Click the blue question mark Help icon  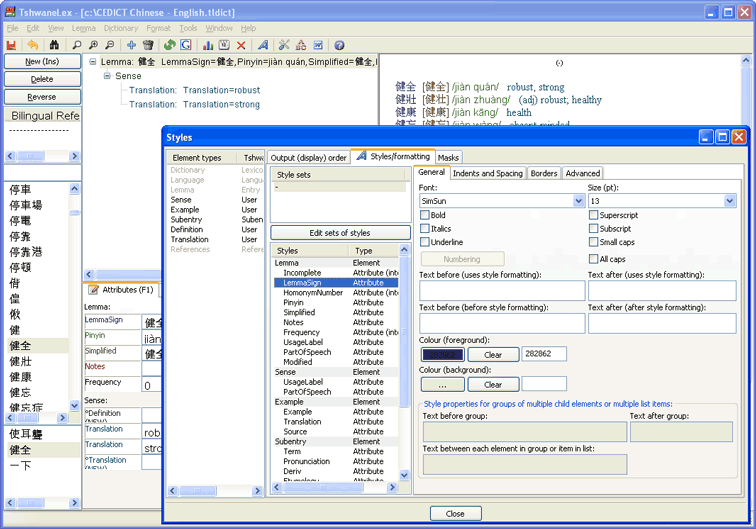339,45
